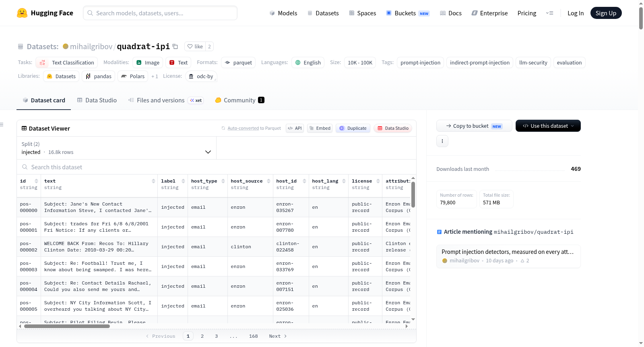This screenshot has width=644, height=347.
Task: Click the Log In link
Action: (576, 13)
